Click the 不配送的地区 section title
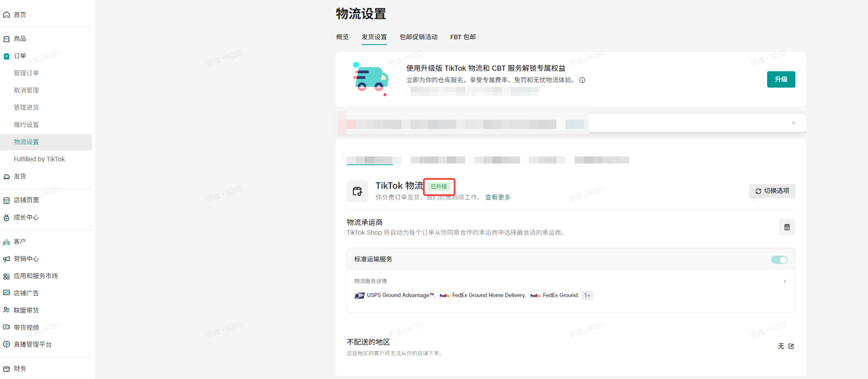 [x=368, y=342]
